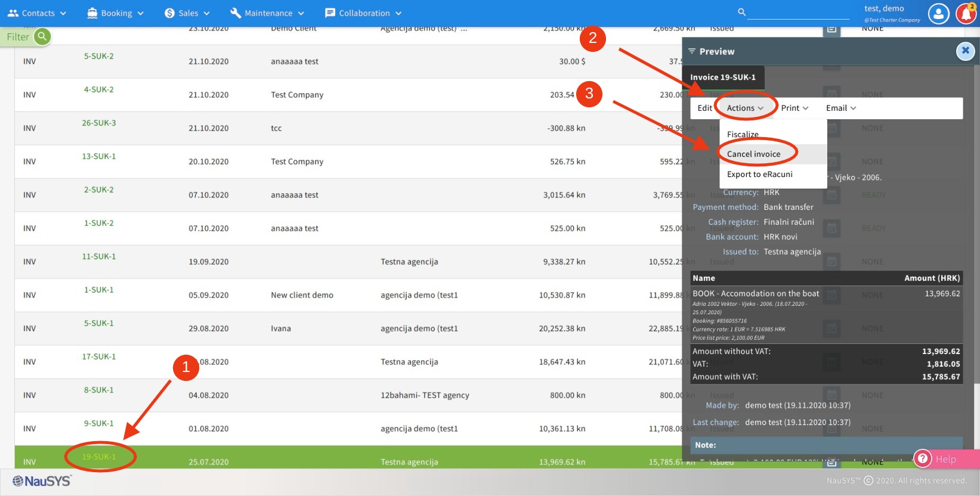This screenshot has height=496, width=980.
Task: Click amount 20,252.38 kn cell
Action: pos(562,328)
